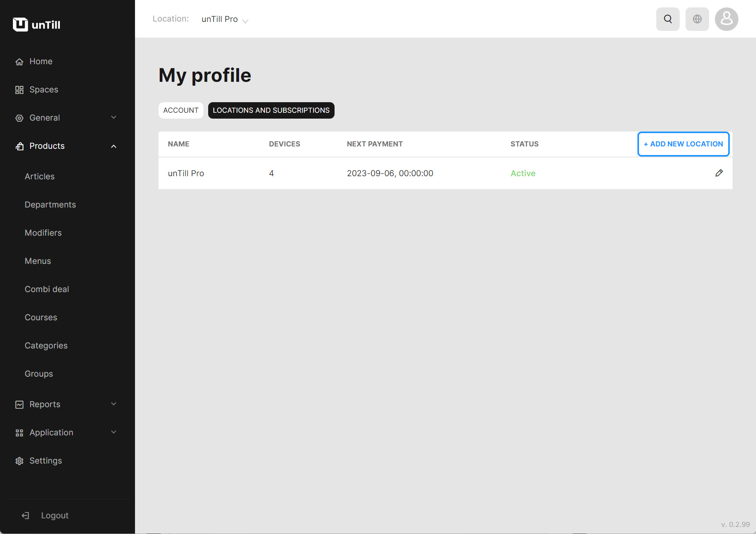Expand the General menu chevron
This screenshot has width=756, height=534.
point(113,117)
